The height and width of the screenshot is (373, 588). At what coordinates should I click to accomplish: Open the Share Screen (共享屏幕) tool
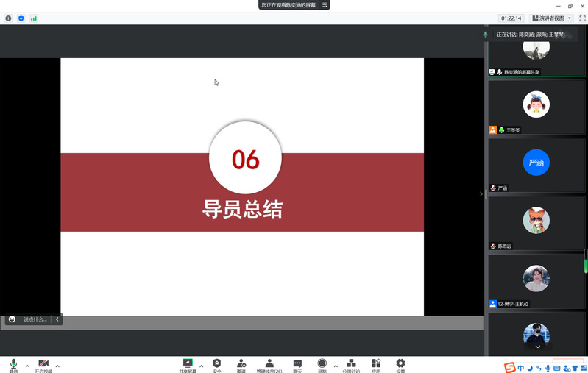(188, 364)
